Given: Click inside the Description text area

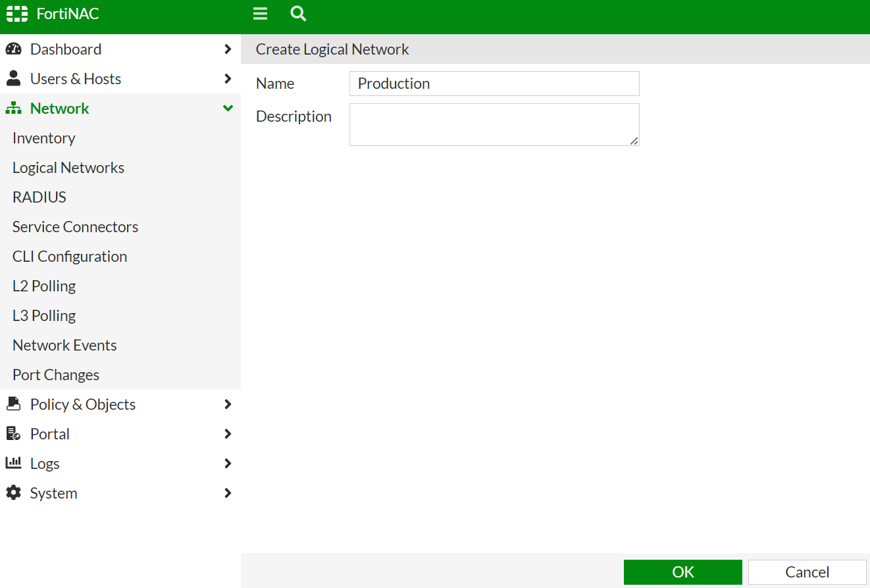Looking at the screenshot, I should coord(494,124).
